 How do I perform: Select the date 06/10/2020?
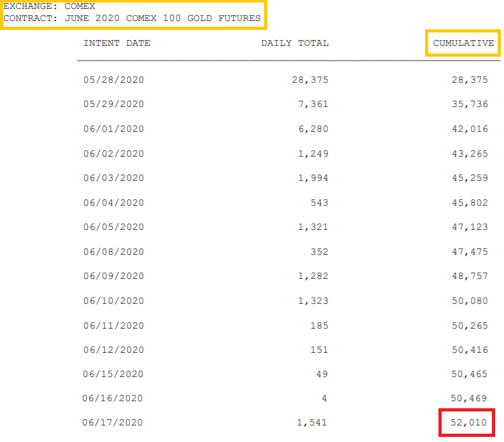(113, 301)
